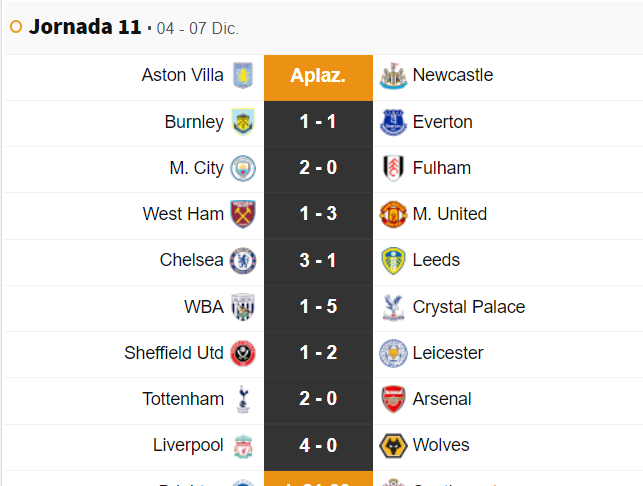This screenshot has height=486, width=643.
Task: Open Tottenham team name link
Action: pyautogui.click(x=183, y=399)
